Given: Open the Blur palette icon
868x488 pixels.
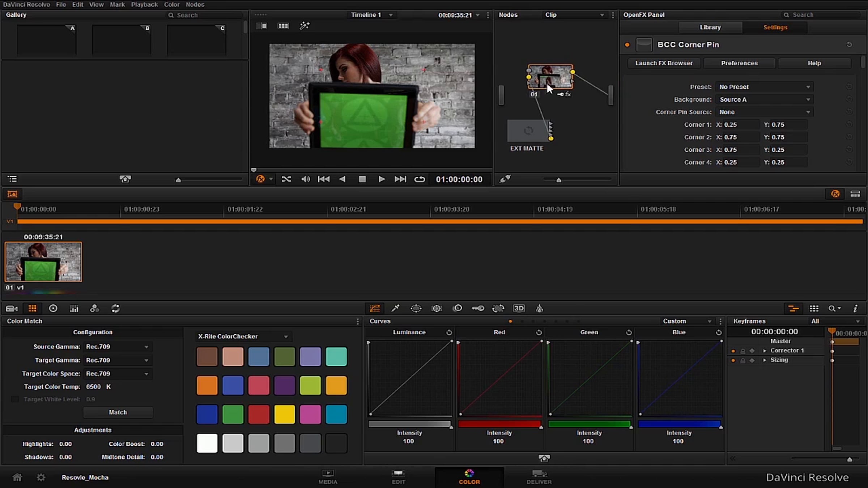Looking at the screenshot, I should point(458,308).
